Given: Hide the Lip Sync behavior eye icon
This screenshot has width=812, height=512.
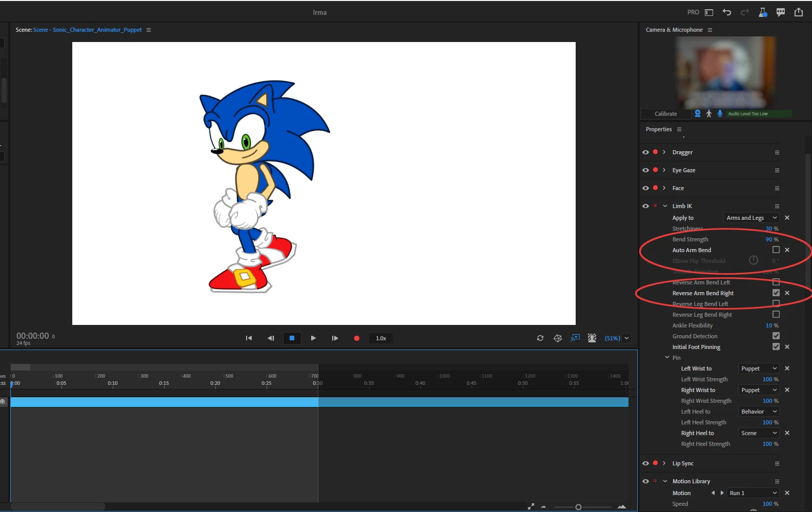Looking at the screenshot, I should coord(645,463).
